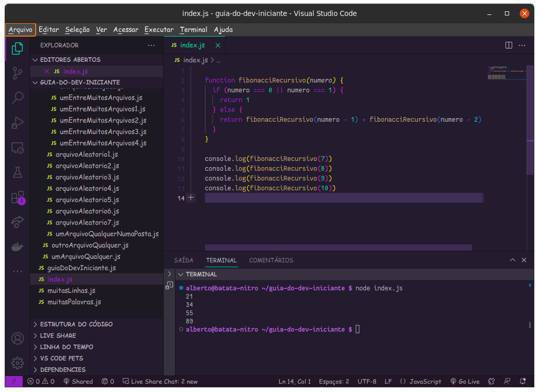This screenshot has height=392, width=539.
Task: Expand the ESTRUTURA DO CÓDIGO section
Action: pyautogui.click(x=76, y=324)
